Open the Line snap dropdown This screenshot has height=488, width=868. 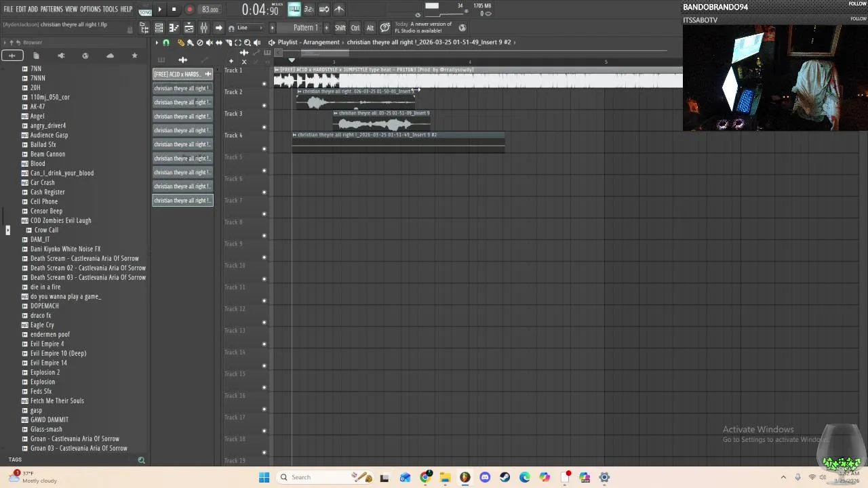tap(251, 28)
